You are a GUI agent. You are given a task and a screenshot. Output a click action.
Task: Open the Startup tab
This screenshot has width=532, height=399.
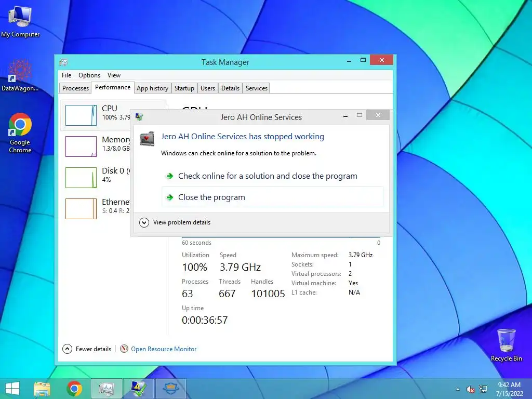point(184,88)
